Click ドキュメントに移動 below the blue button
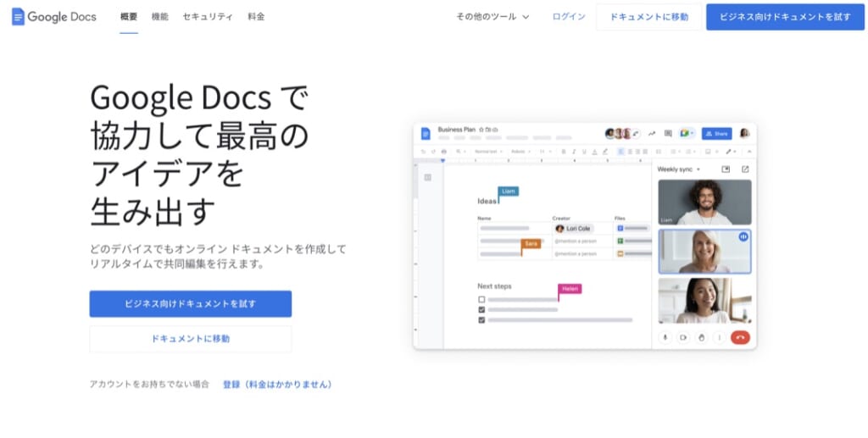Image resolution: width=868 pixels, height=438 pixels. pyautogui.click(x=191, y=339)
